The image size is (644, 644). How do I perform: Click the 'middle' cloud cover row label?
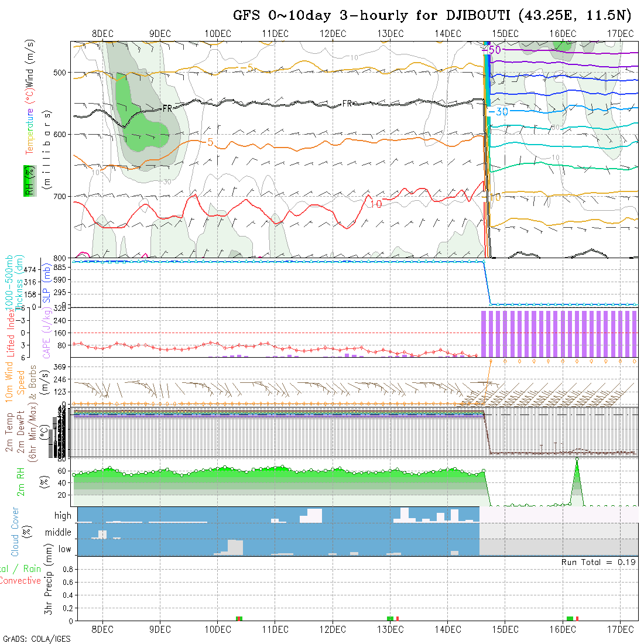pos(59,533)
